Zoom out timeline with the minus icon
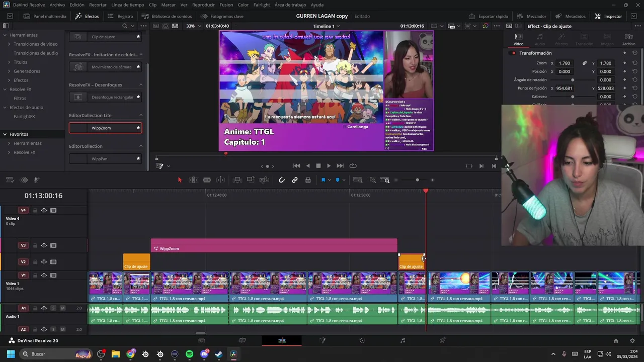The image size is (644, 362). pos(396,180)
